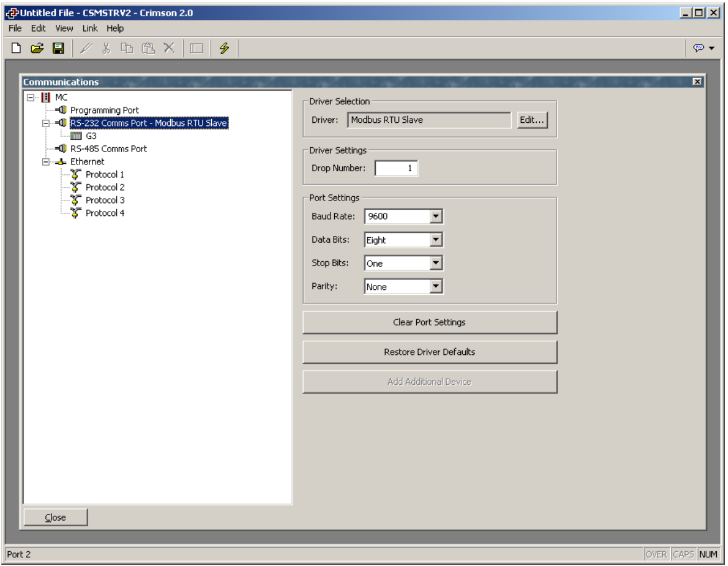Screen dimensions: 728x566
Task: Select the Programming Port tree item
Action: coord(104,110)
